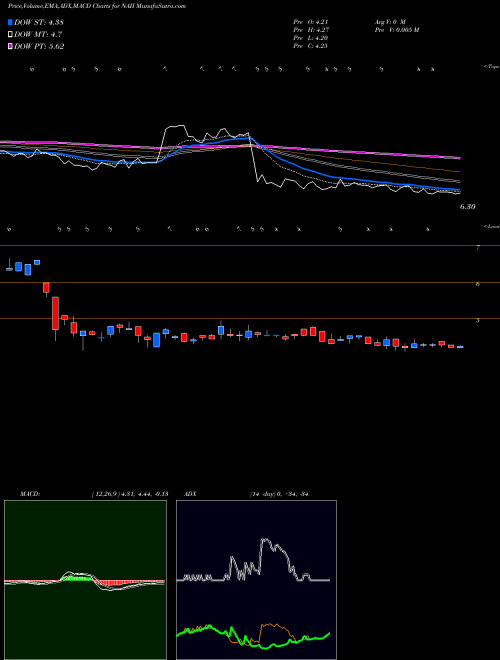Open the ADX indicator chart panel
Screen dimensions: 500x660
256,580
